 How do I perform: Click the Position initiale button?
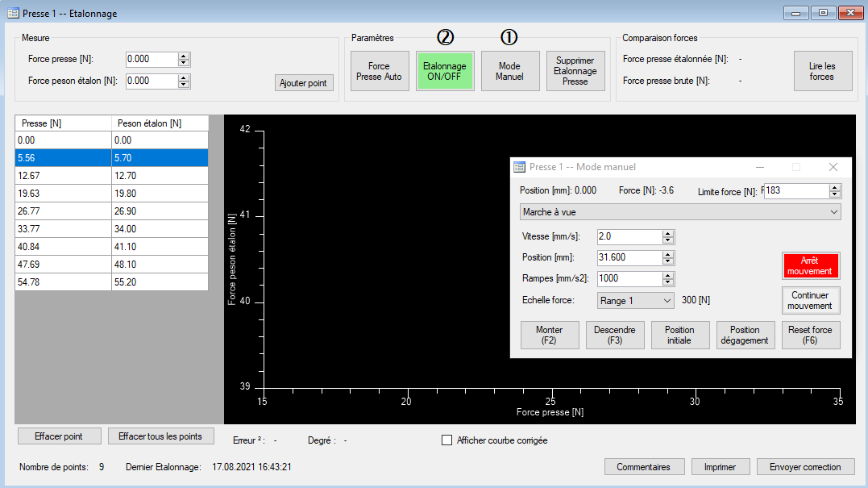tap(679, 335)
